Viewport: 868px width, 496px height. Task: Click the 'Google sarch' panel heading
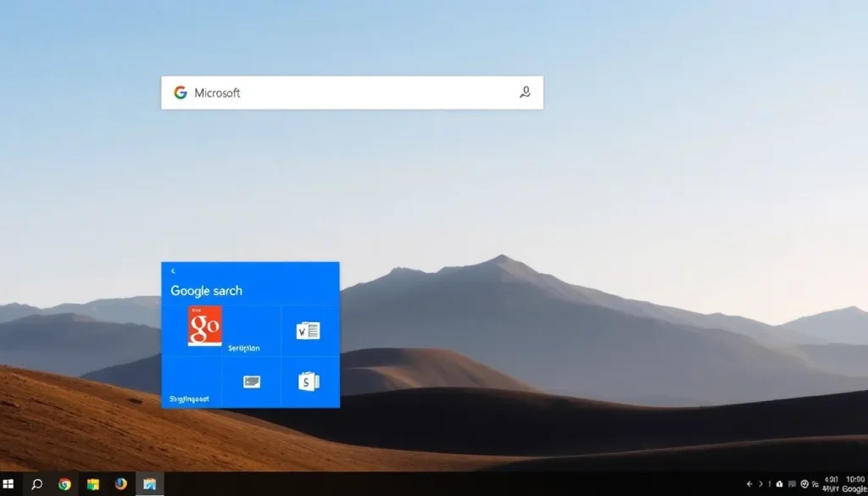[207, 291]
